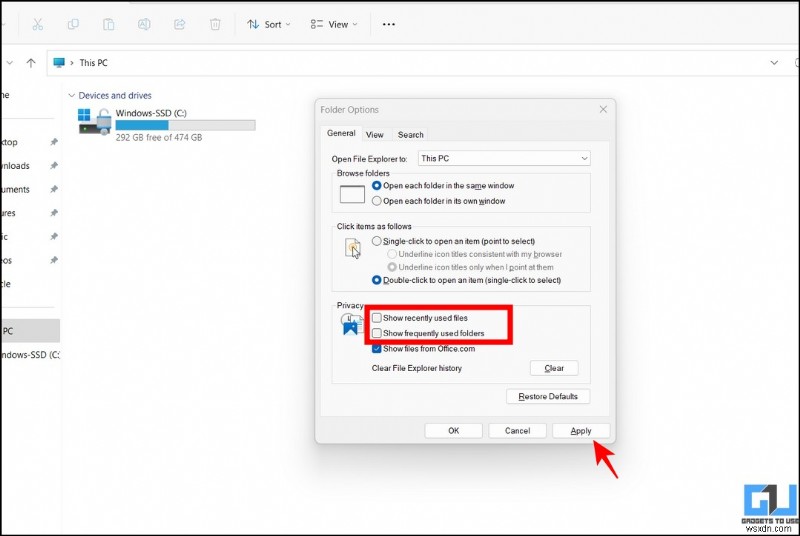Collapse the Devices and drives group

(71, 95)
